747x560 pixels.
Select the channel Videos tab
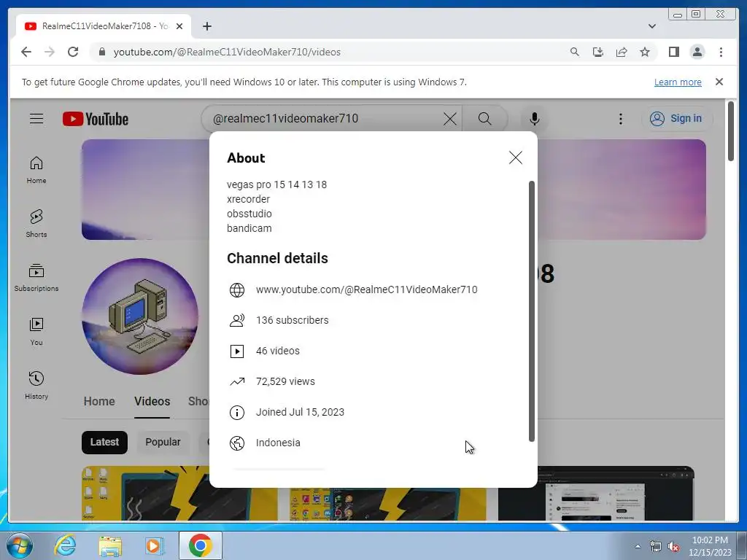point(152,402)
